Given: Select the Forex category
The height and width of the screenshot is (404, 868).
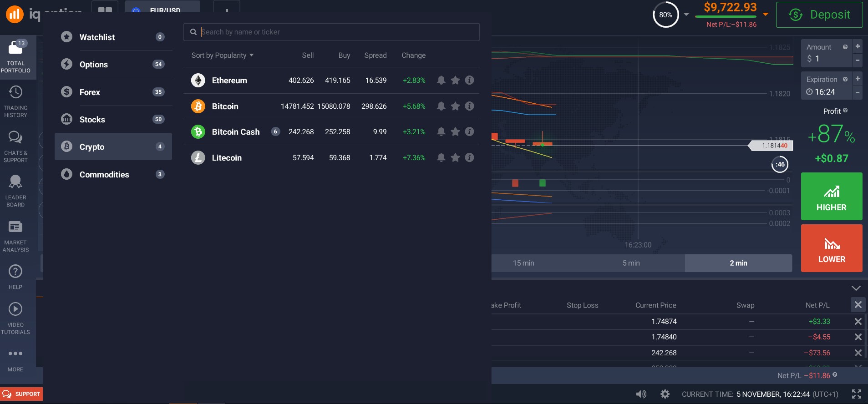Looking at the screenshot, I should point(113,92).
